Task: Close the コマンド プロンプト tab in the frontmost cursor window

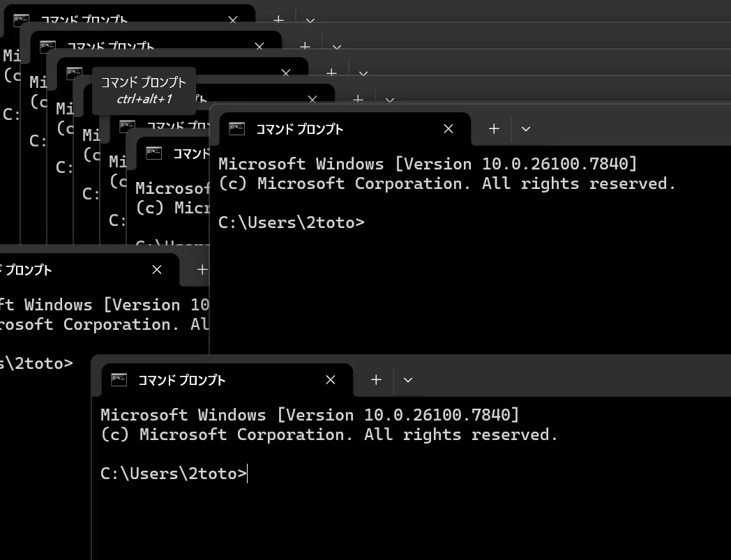Action: (x=331, y=380)
